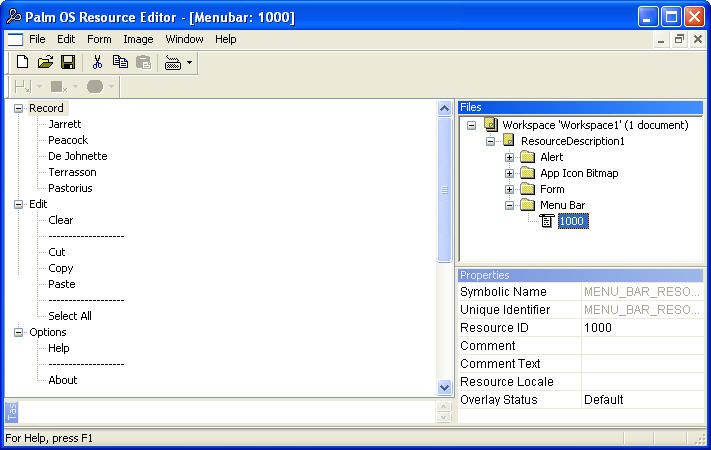This screenshot has height=450, width=711.
Task: Open the Image menu
Action: point(138,39)
